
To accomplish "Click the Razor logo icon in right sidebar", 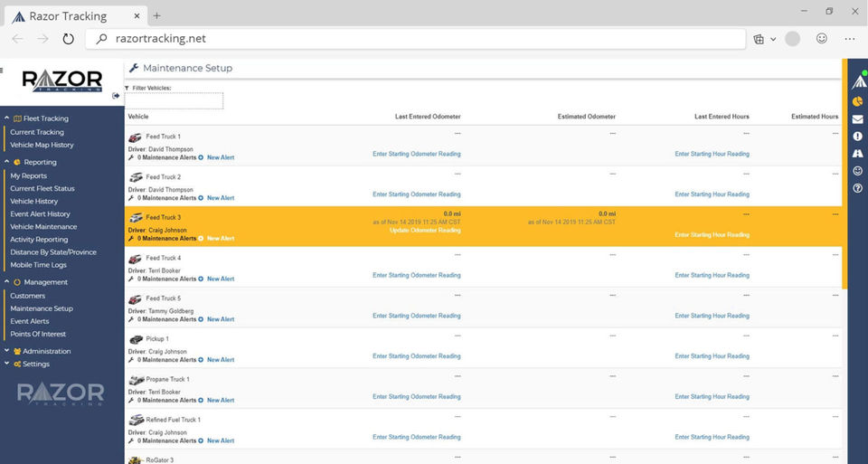I will (858, 81).
